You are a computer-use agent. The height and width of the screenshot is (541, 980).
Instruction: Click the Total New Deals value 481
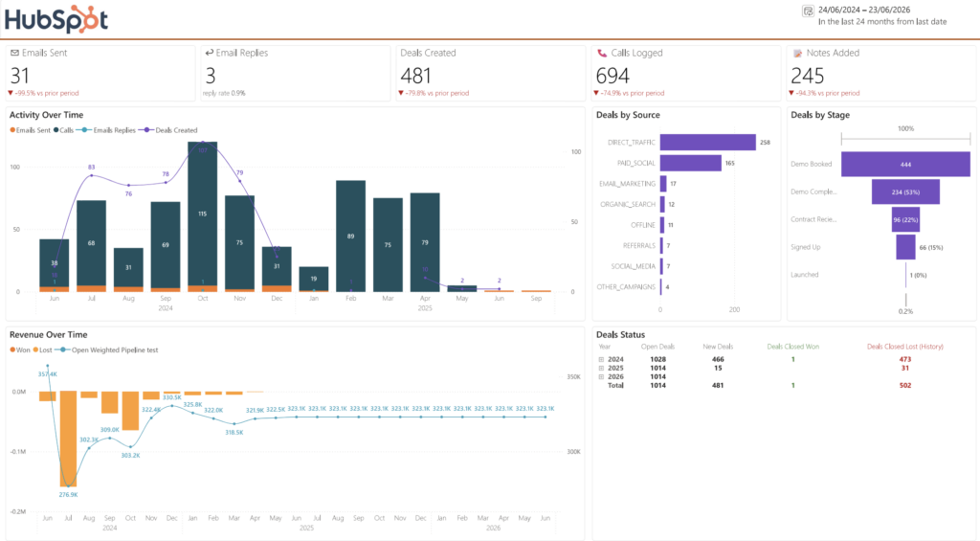pos(718,386)
